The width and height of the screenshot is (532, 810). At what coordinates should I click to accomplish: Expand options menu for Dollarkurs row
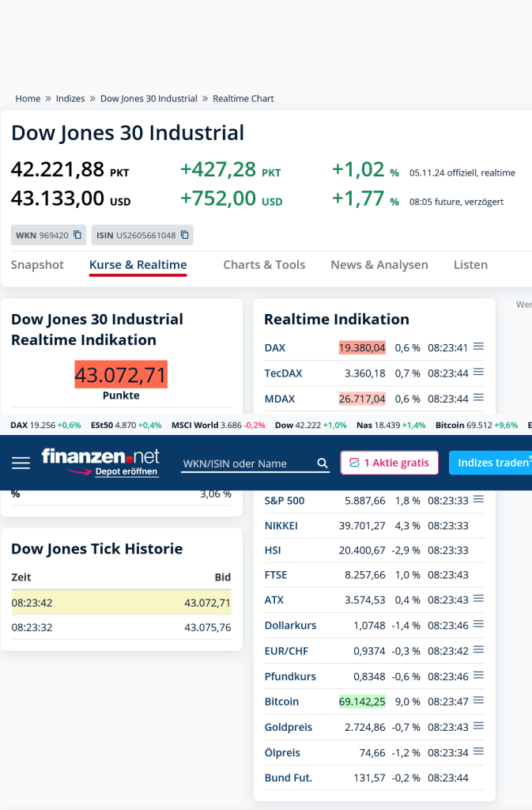coord(478,624)
